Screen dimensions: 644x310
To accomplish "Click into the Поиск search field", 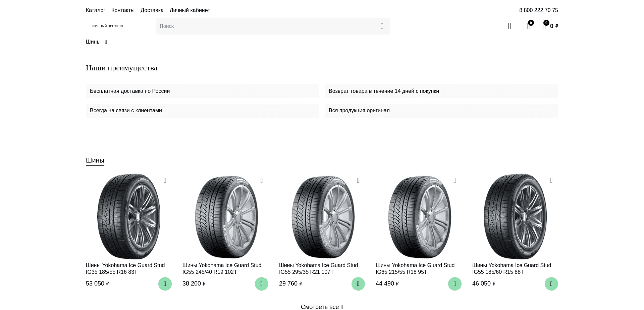I will tap(265, 26).
